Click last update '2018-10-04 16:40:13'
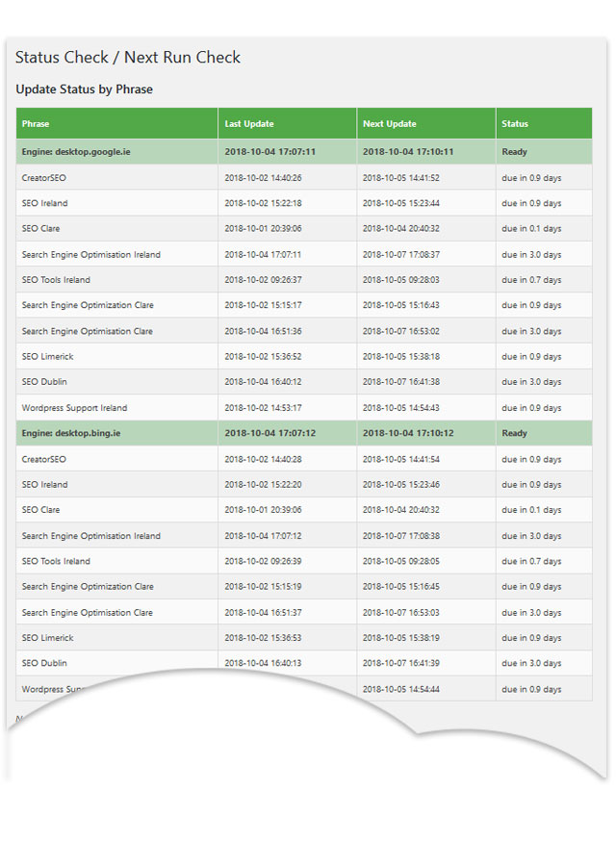The height and width of the screenshot is (866, 616). [x=263, y=663]
